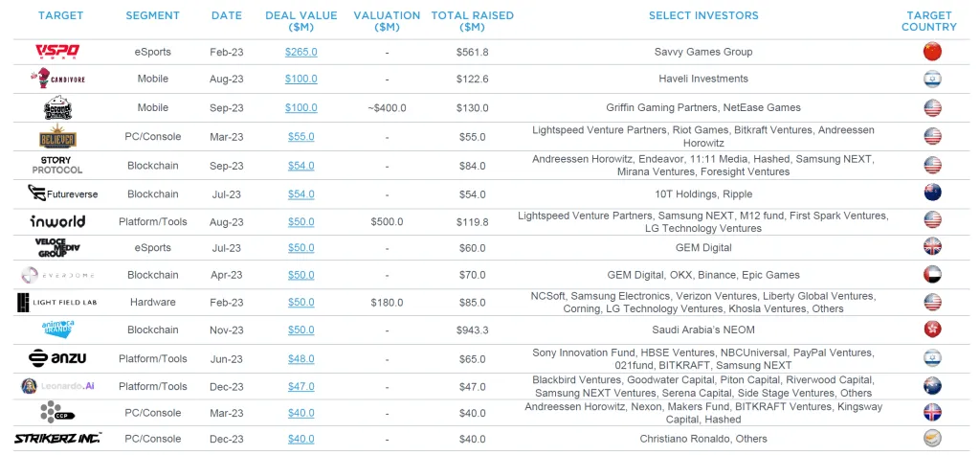Click the $561.8 total raised value
The height and width of the screenshot is (455, 980).
pos(472,52)
